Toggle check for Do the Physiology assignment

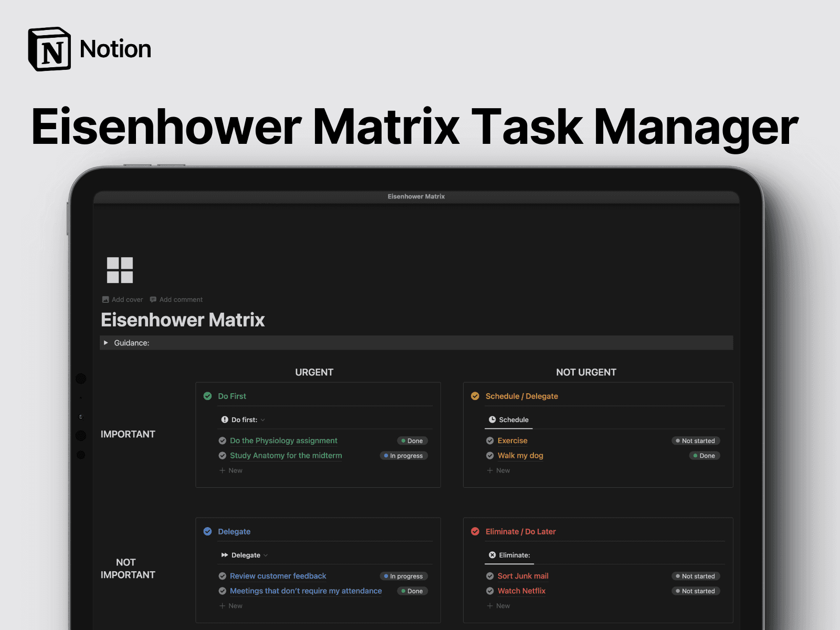click(x=223, y=441)
